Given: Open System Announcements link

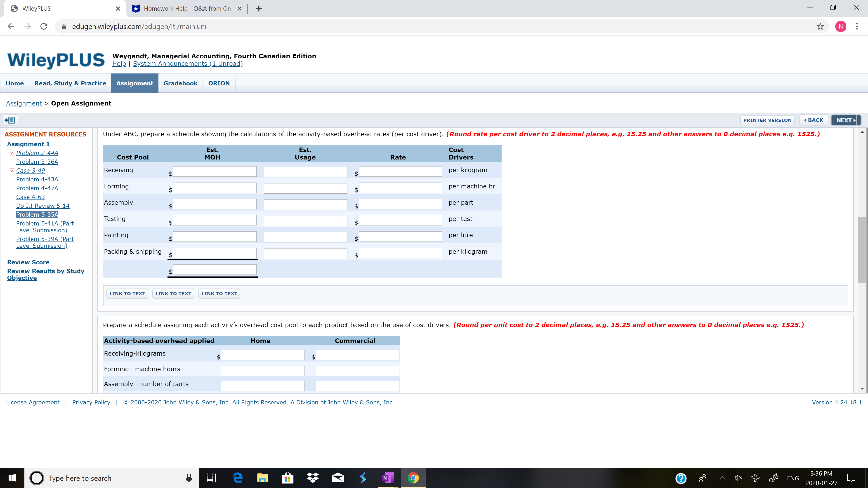Looking at the screenshot, I should [188, 64].
